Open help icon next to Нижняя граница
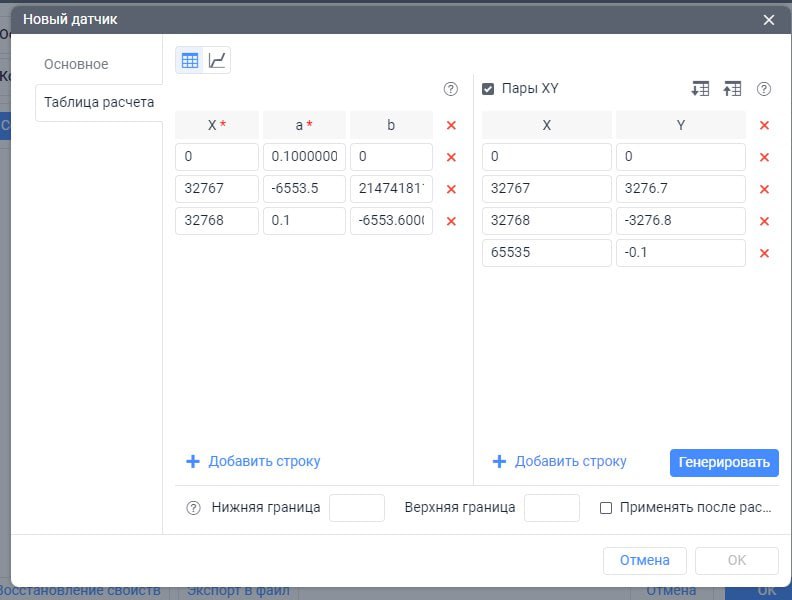The height and width of the screenshot is (600, 792). click(193, 508)
